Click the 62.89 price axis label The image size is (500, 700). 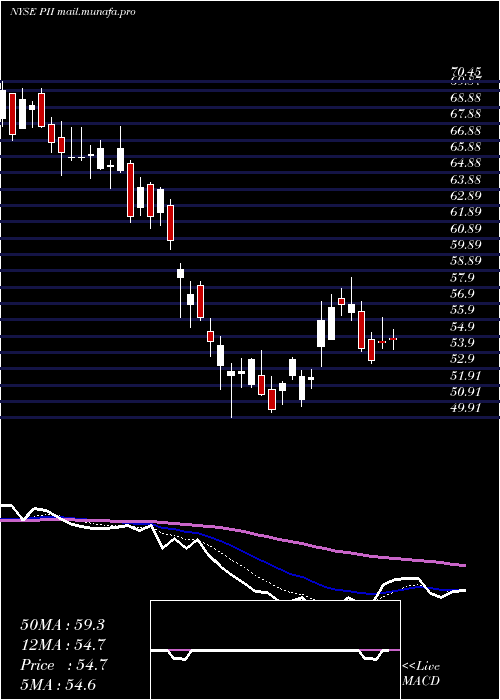[x=466, y=196]
